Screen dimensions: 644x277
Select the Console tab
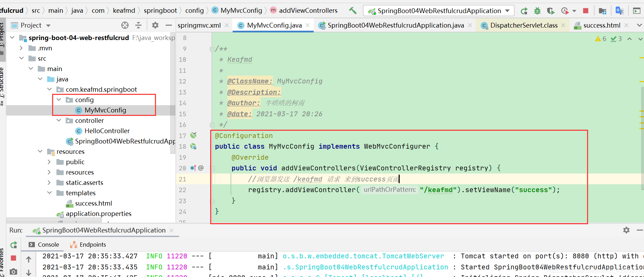coord(44,245)
